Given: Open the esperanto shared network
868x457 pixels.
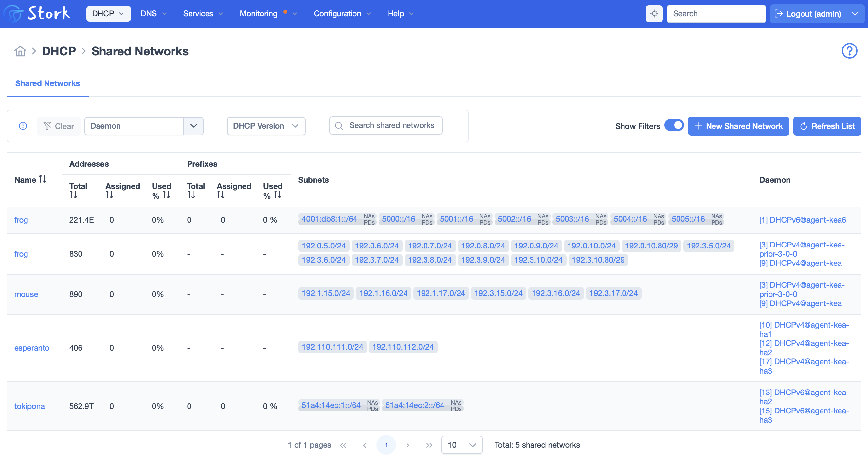Looking at the screenshot, I should click(x=32, y=348).
